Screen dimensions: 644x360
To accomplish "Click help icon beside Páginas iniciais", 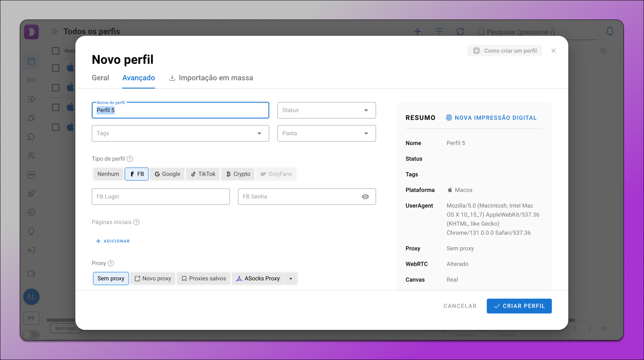I will [136, 222].
